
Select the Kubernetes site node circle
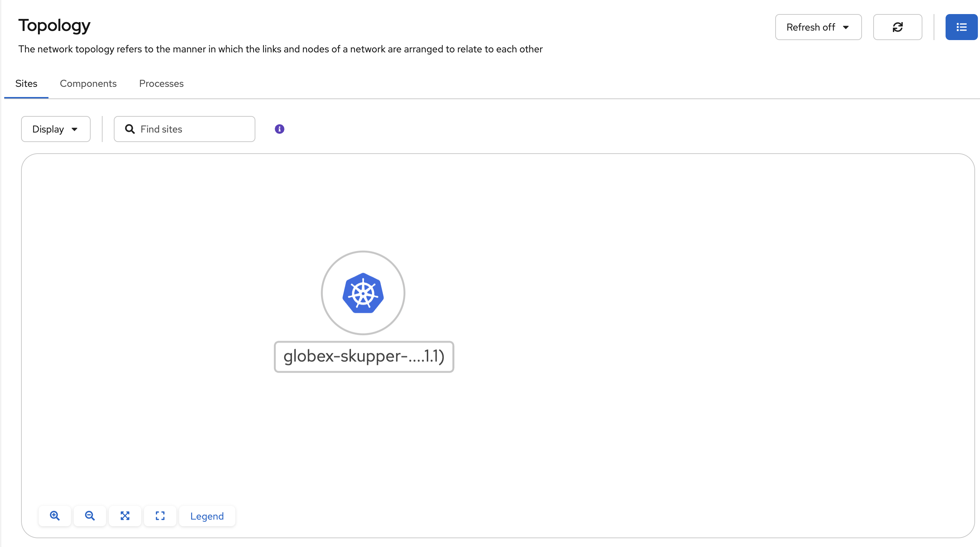[x=363, y=293]
